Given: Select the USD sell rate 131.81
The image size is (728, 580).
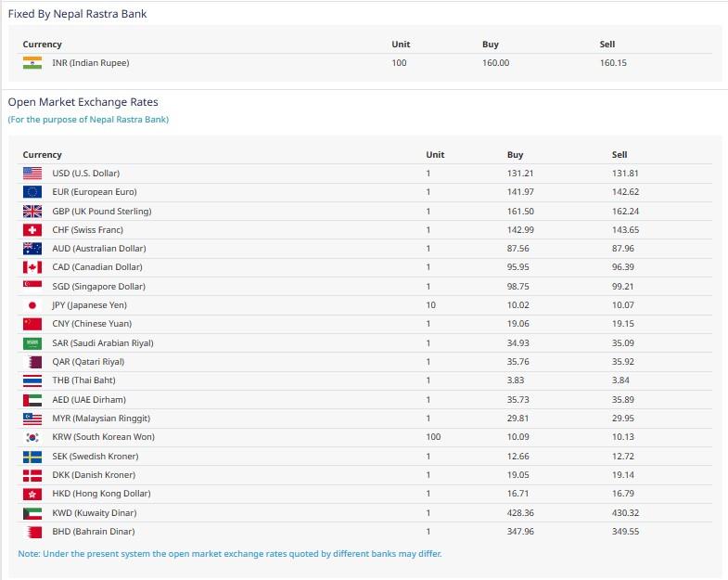Looking at the screenshot, I should click(x=625, y=174).
